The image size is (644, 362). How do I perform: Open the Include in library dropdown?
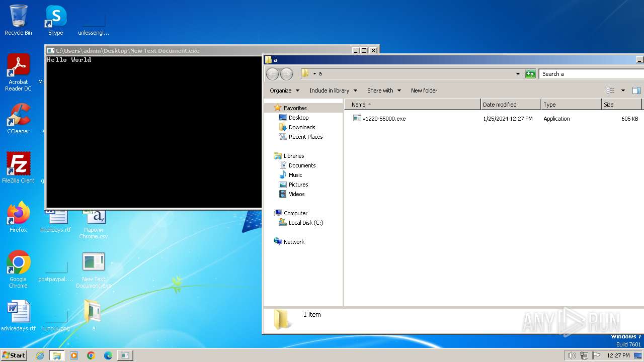333,90
